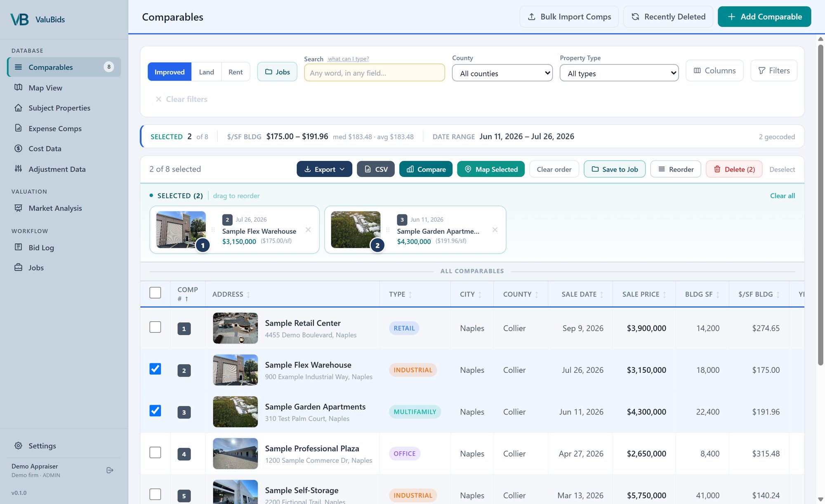Sort by the Address column header
The height and width of the screenshot is (504, 825).
[x=231, y=294]
